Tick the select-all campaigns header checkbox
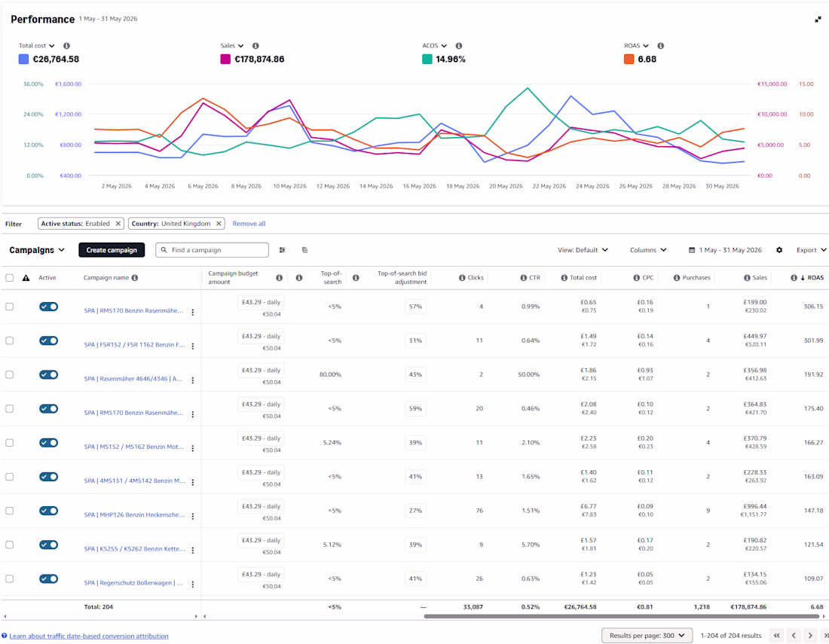The height and width of the screenshot is (644, 829). 10,278
